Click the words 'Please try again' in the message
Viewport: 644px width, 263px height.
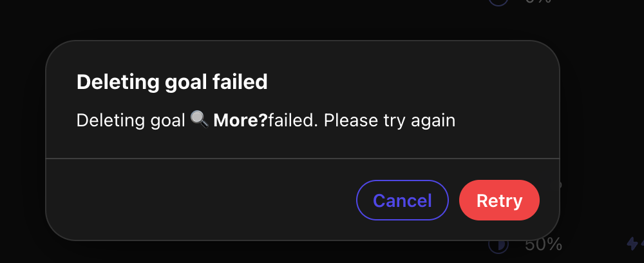pos(390,121)
